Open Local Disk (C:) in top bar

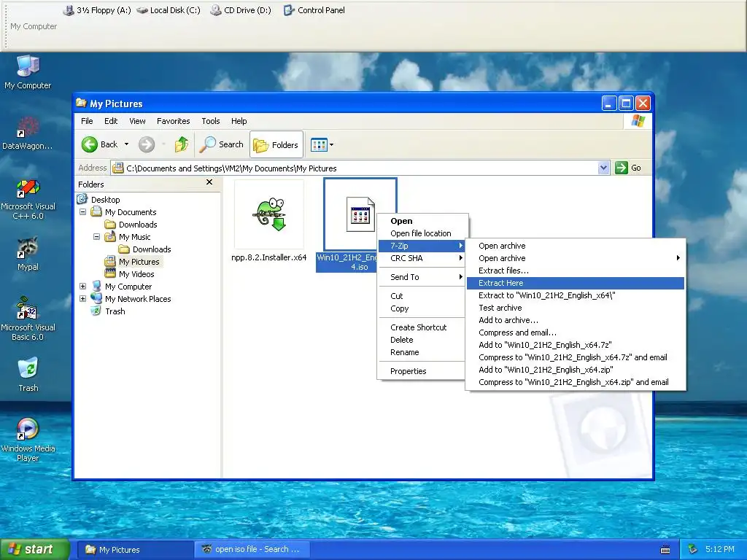[169, 10]
